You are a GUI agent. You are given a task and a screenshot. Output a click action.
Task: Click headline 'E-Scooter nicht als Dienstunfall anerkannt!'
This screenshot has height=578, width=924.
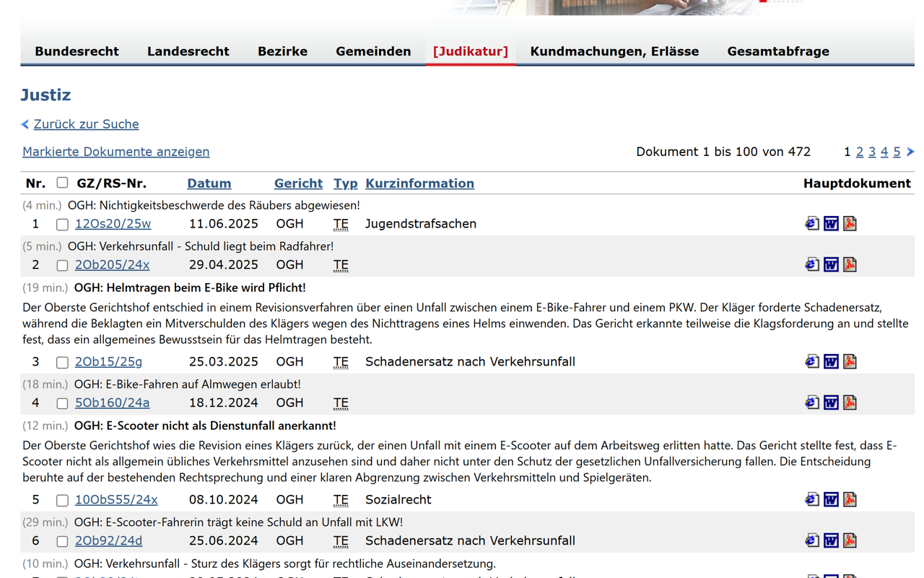pos(205,426)
